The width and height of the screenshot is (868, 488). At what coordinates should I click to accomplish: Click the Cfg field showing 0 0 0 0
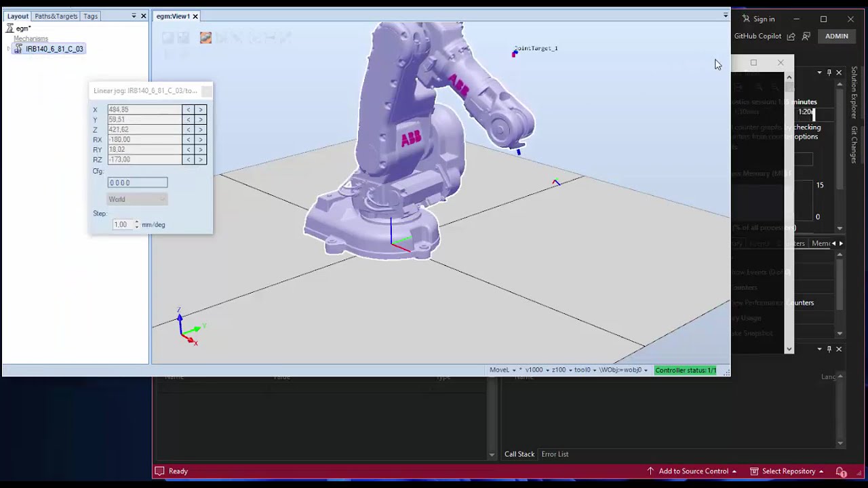(138, 182)
